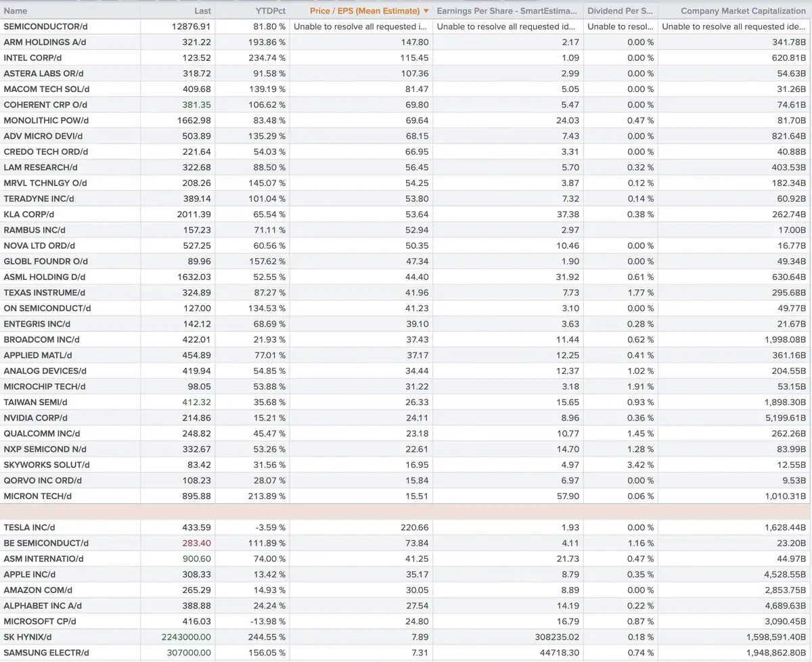Viewport: 812px width, 662px height.
Task: Select the ALPHABET INC A/d row name
Action: 43,606
